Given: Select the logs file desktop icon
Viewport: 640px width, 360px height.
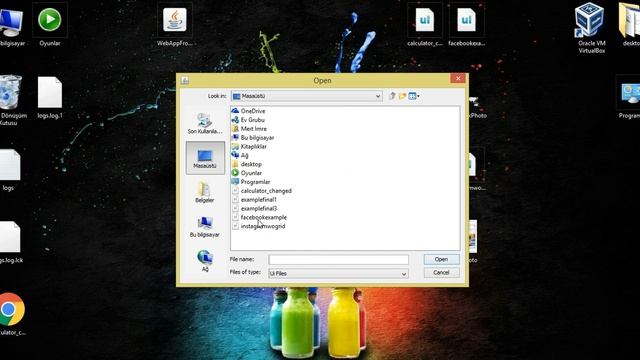Looking at the screenshot, I should pyautogui.click(x=9, y=170).
